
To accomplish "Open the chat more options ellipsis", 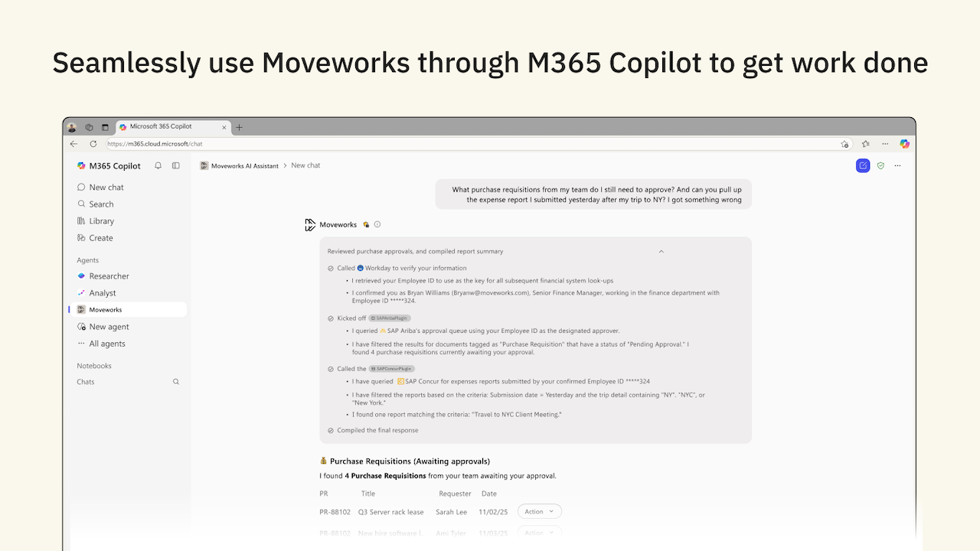I will 897,165.
